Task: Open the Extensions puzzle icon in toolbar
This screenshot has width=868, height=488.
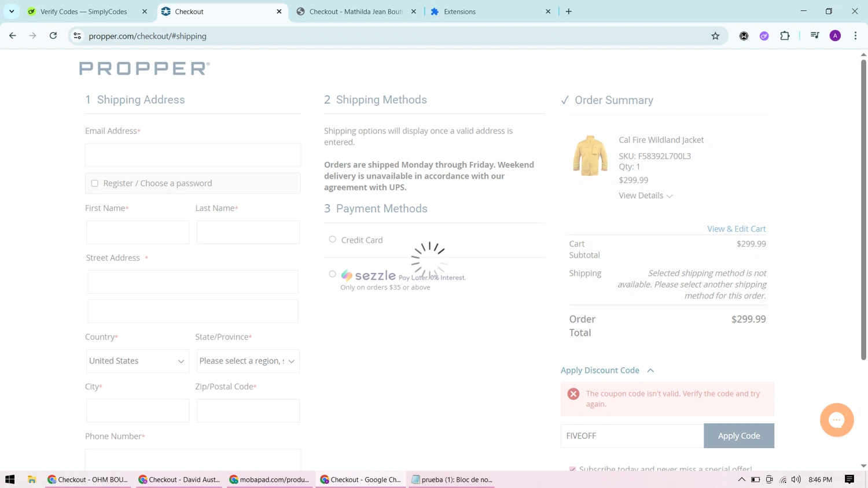Action: pyautogui.click(x=785, y=36)
